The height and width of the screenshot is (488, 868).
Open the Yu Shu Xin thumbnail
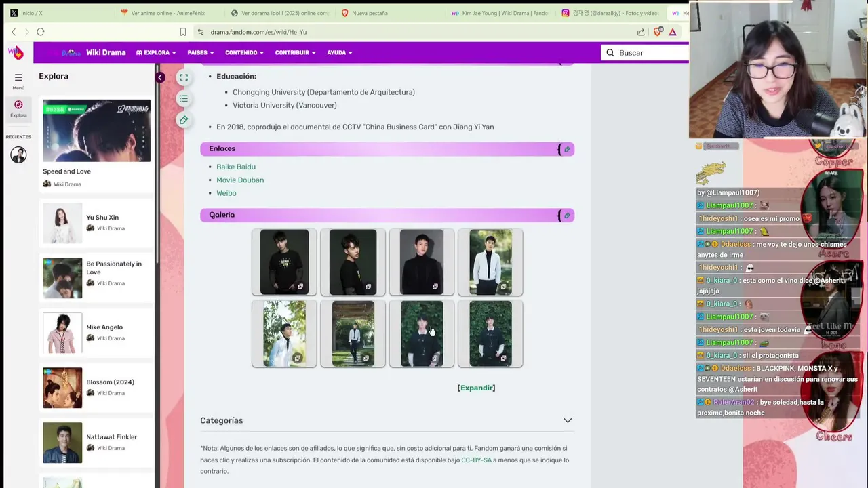[62, 223]
